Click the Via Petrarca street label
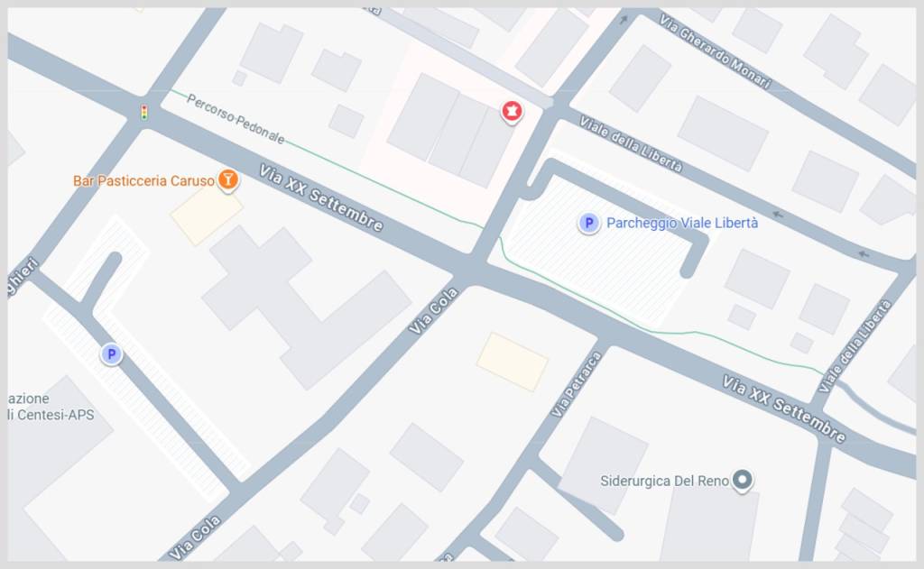The width and height of the screenshot is (924, 569). coord(577,385)
